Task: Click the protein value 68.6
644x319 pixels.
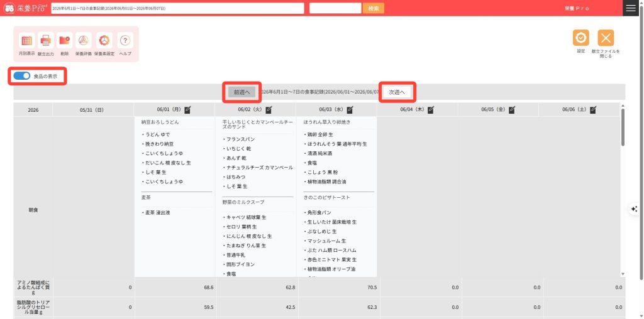Action: pyautogui.click(x=209, y=288)
